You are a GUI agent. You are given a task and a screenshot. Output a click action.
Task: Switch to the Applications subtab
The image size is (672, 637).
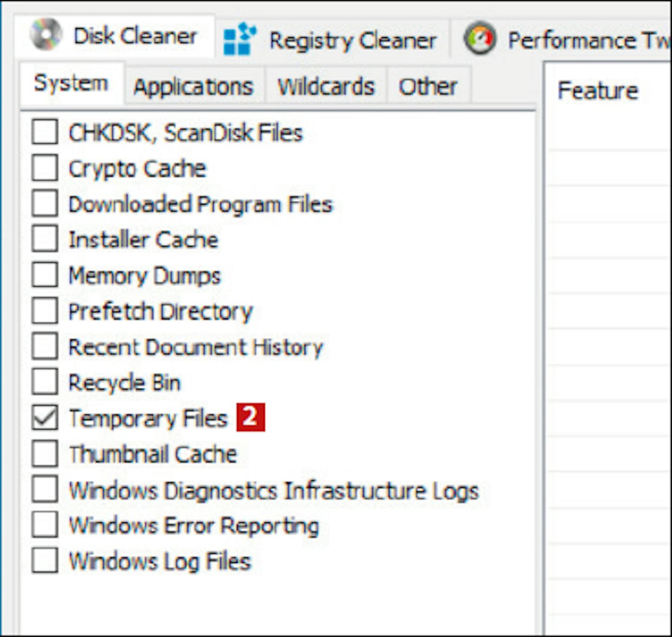click(194, 86)
